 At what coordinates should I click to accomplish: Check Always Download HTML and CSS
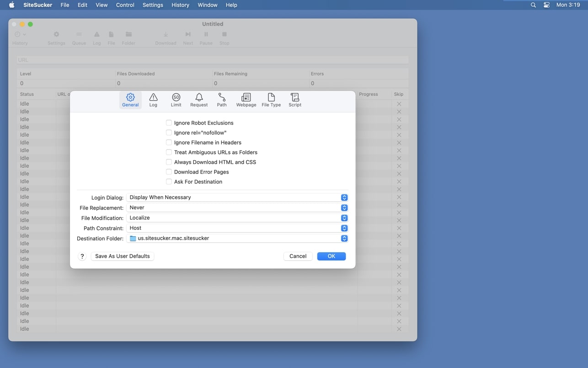169,162
